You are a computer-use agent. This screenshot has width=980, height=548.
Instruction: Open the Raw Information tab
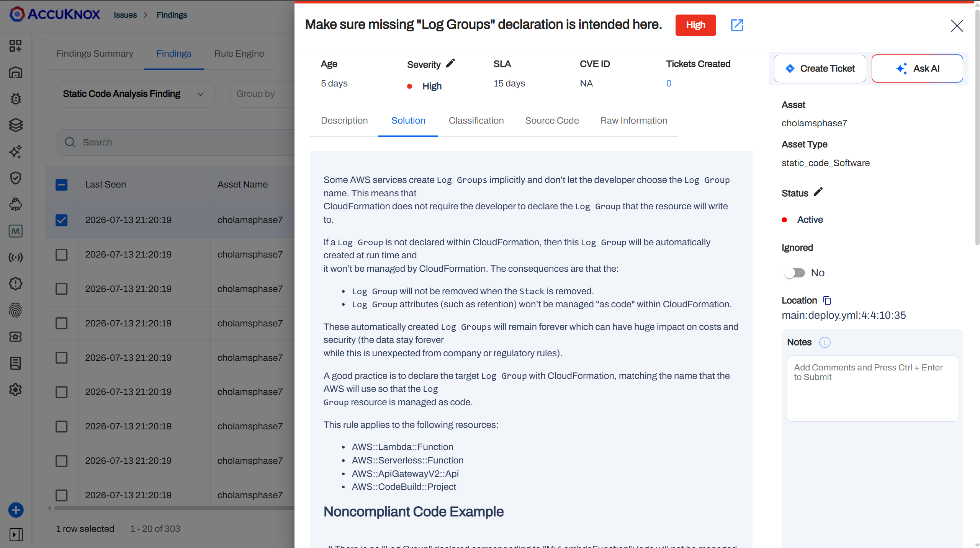coord(633,121)
